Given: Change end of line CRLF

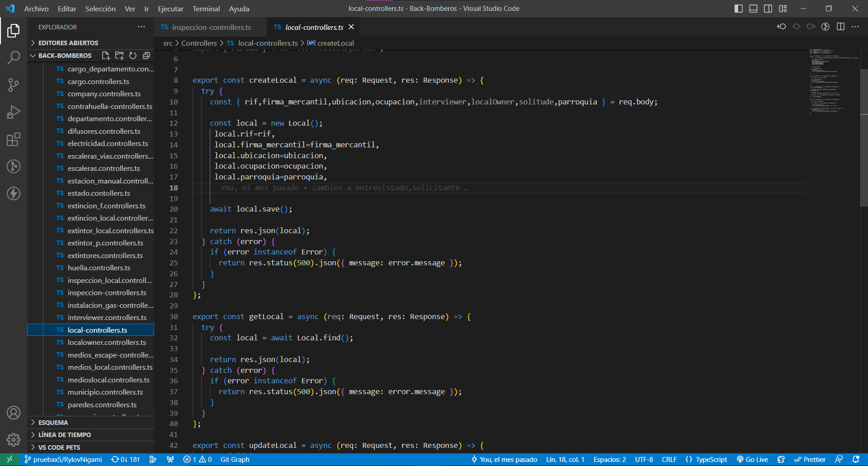Looking at the screenshot, I should pos(669,460).
